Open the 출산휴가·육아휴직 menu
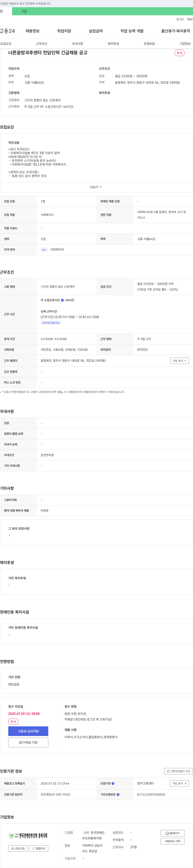Screen dimensions: 193x868 point(176,31)
